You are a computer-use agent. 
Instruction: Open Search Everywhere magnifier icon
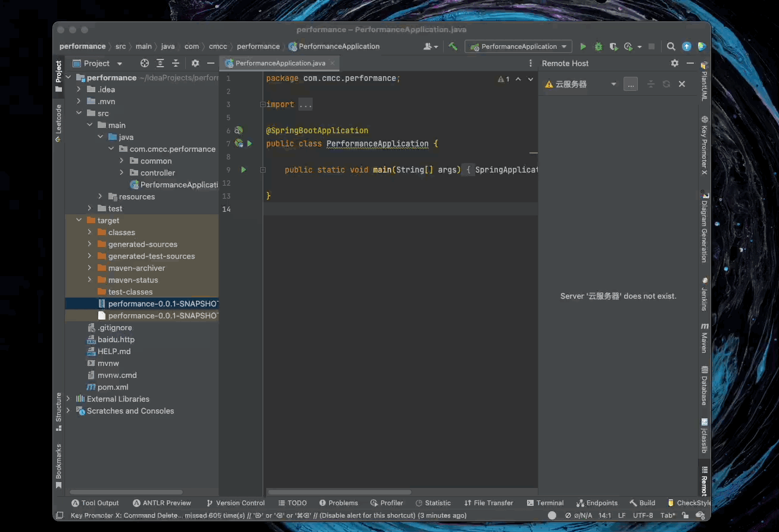coord(671,46)
